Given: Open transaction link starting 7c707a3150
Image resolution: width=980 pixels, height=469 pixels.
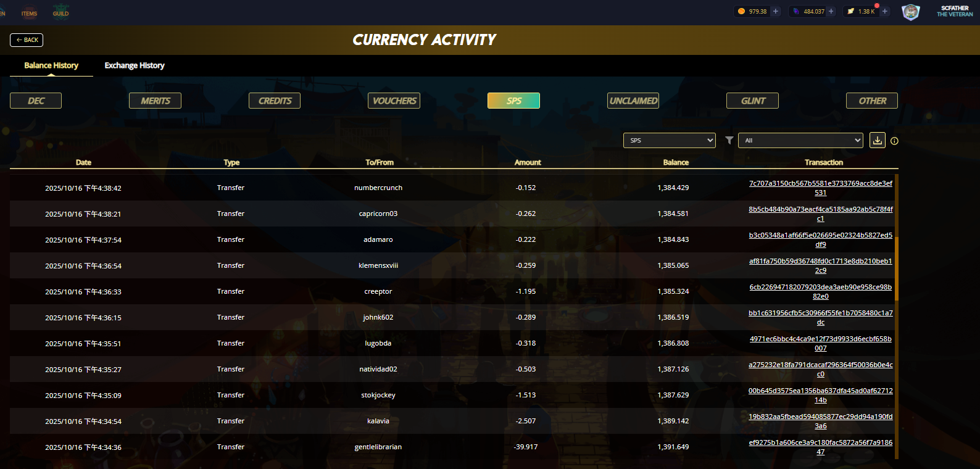Looking at the screenshot, I should pos(821,188).
